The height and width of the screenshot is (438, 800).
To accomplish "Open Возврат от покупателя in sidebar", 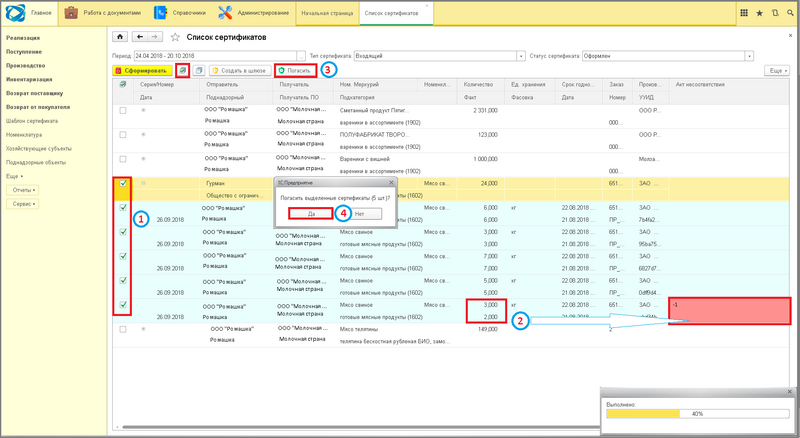I will tap(38, 107).
